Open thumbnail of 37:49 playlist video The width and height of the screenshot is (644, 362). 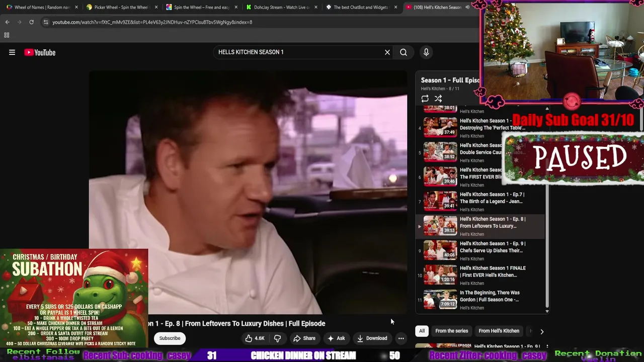coord(440,128)
